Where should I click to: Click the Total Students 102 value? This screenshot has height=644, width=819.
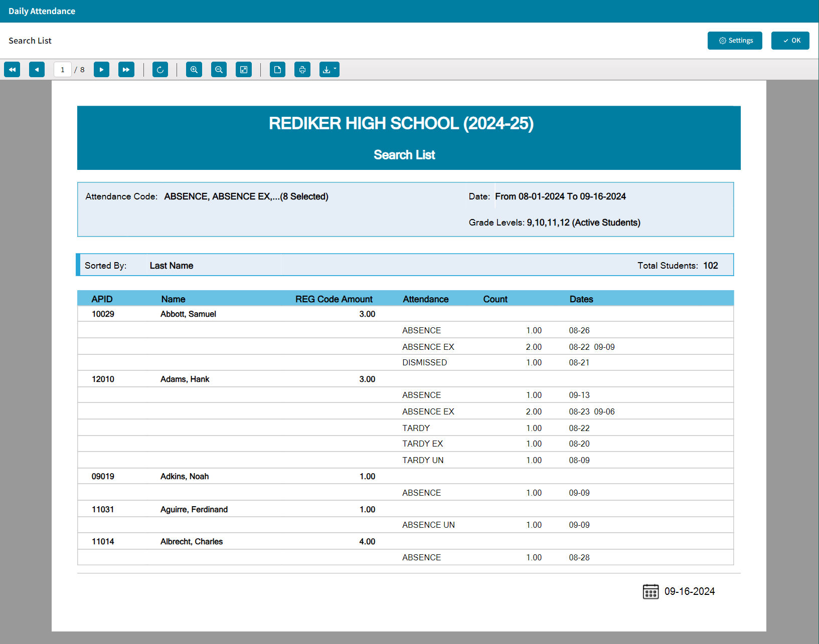tap(711, 266)
